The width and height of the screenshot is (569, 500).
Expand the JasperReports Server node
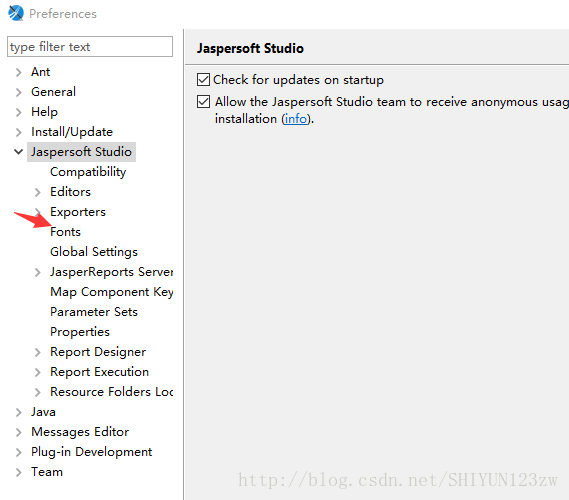(37, 272)
